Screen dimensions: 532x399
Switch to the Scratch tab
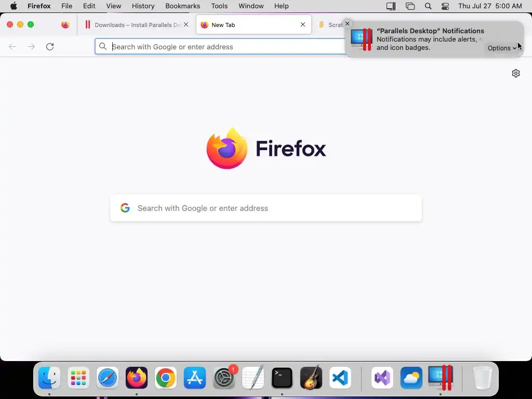(331, 25)
